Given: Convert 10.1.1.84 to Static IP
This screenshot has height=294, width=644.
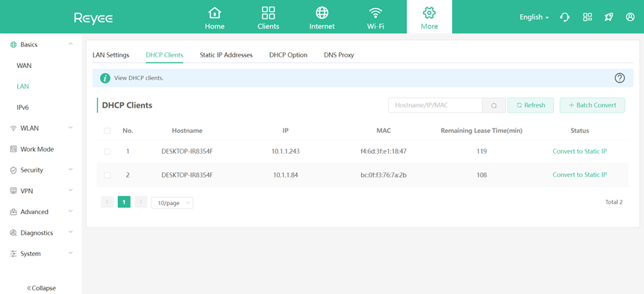Looking at the screenshot, I should 580,175.
